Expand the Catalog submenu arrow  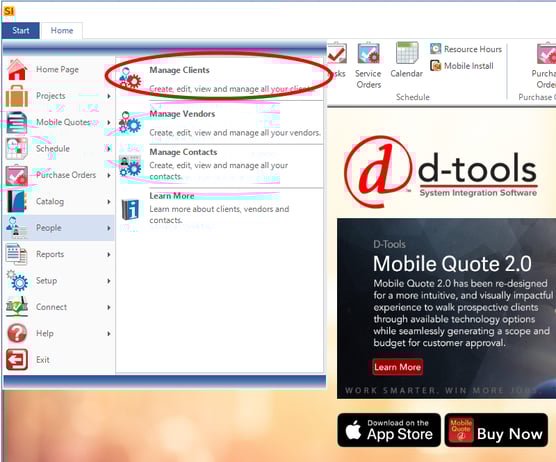[109, 201]
